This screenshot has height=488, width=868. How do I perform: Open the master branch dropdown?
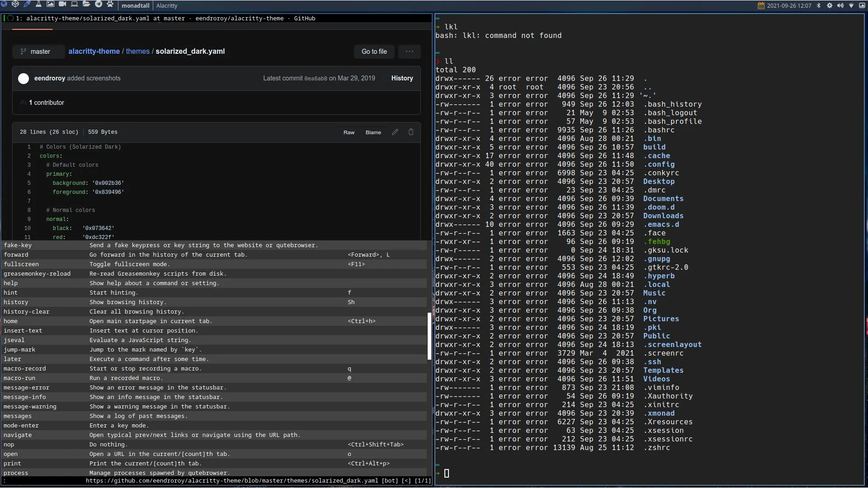point(38,52)
